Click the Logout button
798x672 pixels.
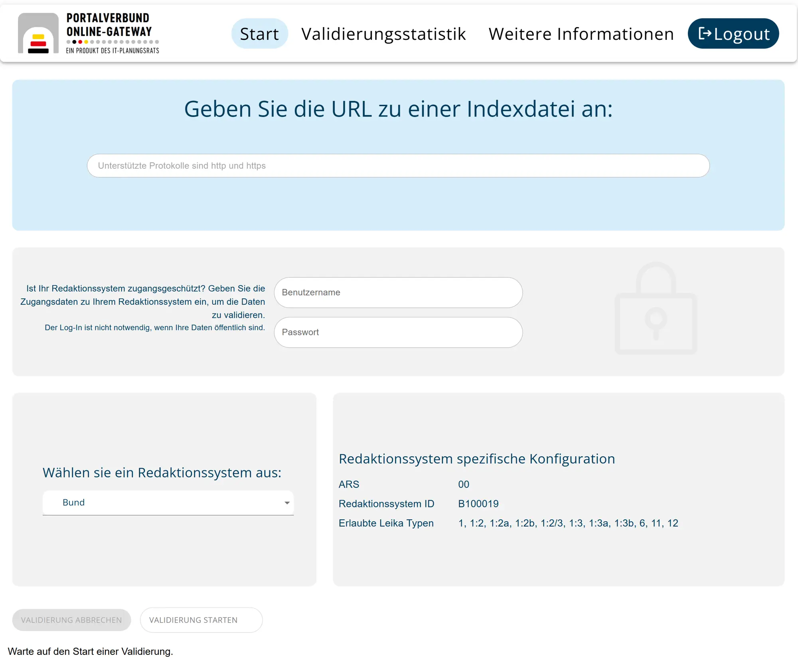(733, 34)
